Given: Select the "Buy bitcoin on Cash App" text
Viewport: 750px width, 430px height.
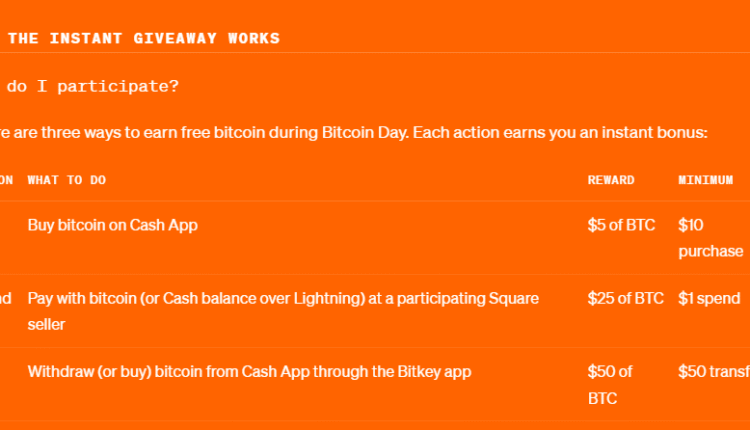Looking at the screenshot, I should point(112,225).
